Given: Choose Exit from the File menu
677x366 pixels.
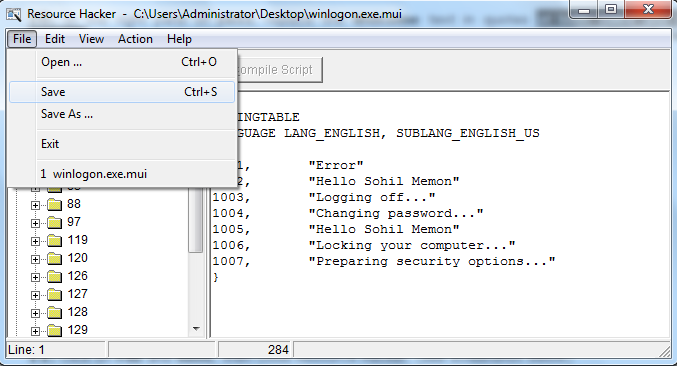Looking at the screenshot, I should click(122, 144).
